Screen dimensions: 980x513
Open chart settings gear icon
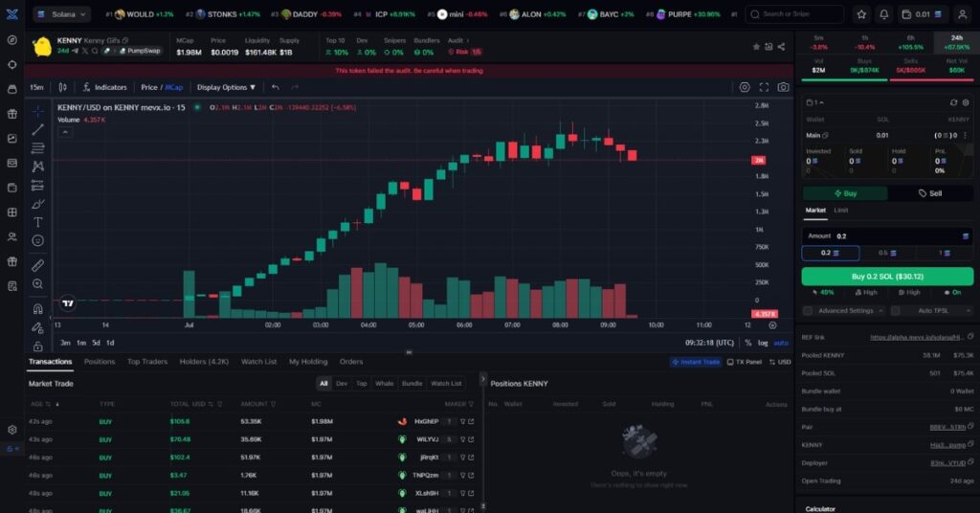[x=745, y=87]
